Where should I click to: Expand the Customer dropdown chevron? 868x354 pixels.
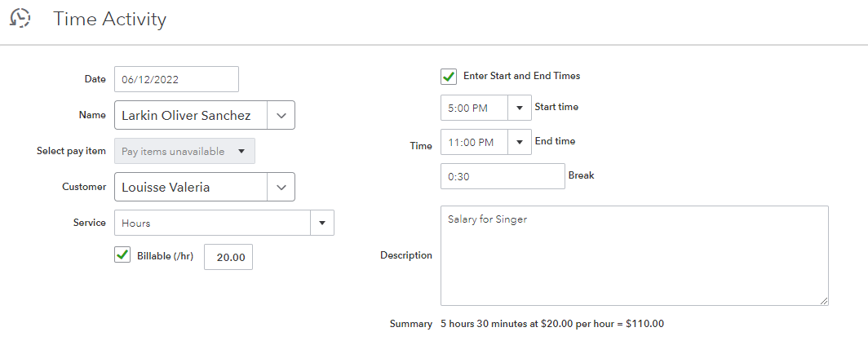281,187
